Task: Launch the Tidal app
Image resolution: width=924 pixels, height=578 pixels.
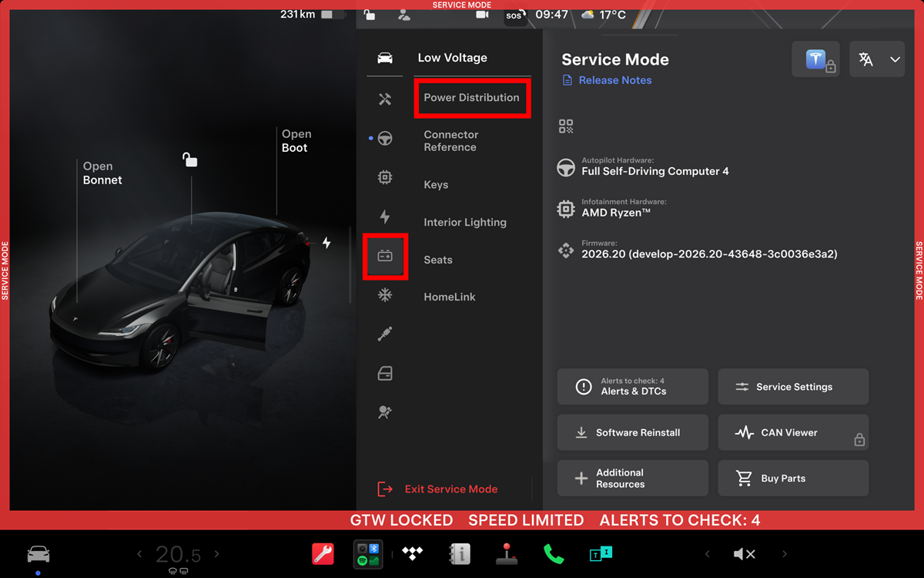Action: coord(413,554)
